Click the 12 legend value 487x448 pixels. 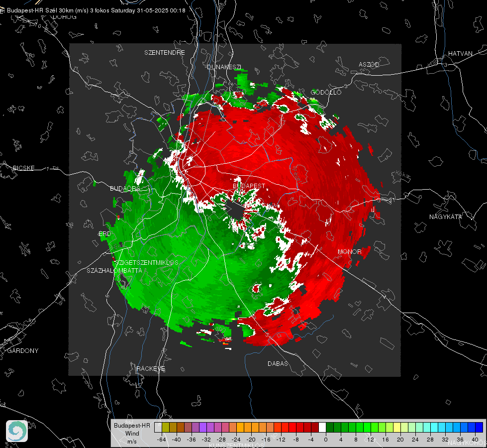(371, 440)
